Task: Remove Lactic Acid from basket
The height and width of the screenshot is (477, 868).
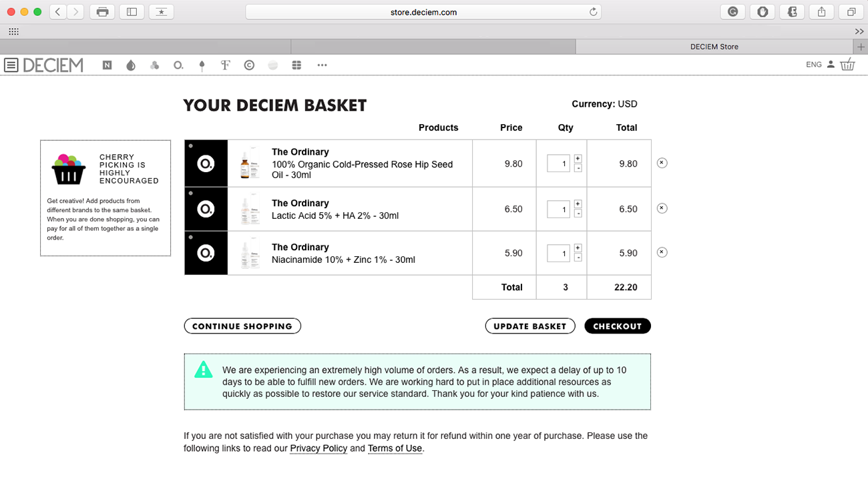Action: click(662, 208)
